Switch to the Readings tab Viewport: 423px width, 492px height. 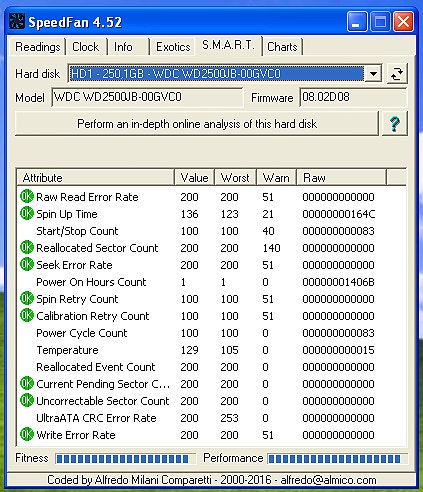(38, 47)
